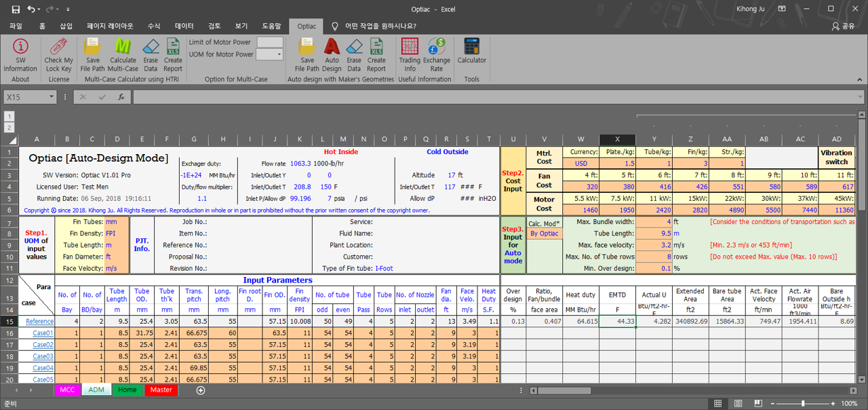Save File Path in Auto design group
This screenshot has width=868, height=410.
[307, 54]
